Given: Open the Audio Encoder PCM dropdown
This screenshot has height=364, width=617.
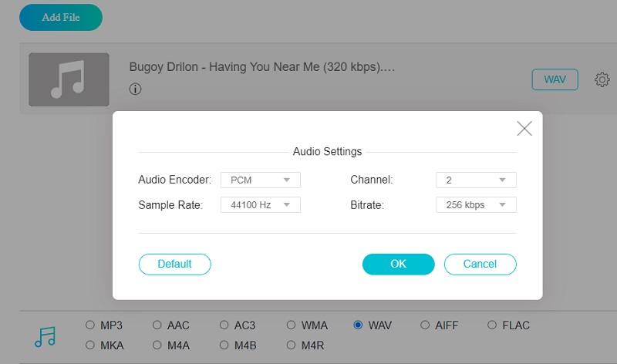Looking at the screenshot, I should click(260, 180).
